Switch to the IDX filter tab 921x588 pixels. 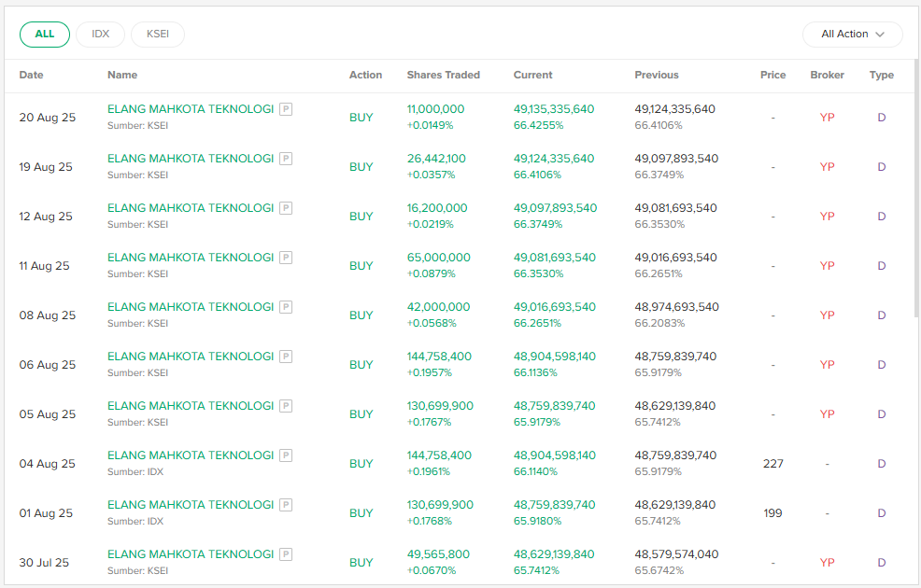tap(101, 34)
